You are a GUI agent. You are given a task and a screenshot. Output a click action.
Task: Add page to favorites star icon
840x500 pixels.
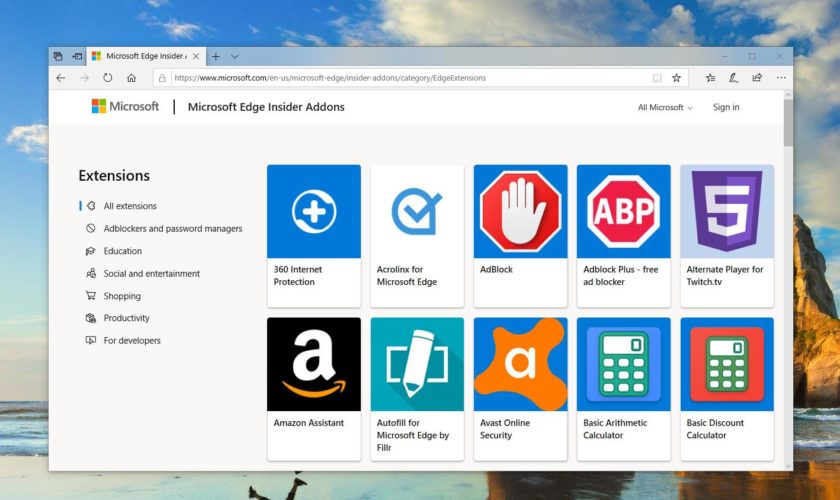[x=676, y=78]
